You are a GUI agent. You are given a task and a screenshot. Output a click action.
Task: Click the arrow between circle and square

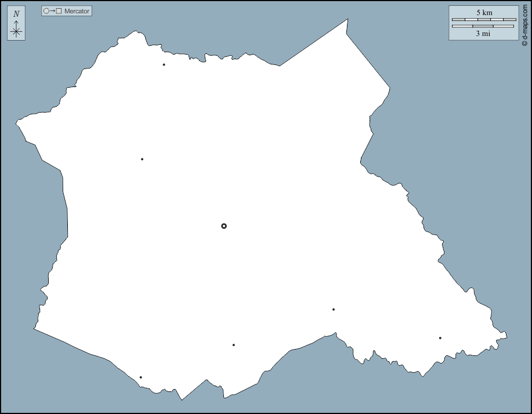click(x=52, y=11)
